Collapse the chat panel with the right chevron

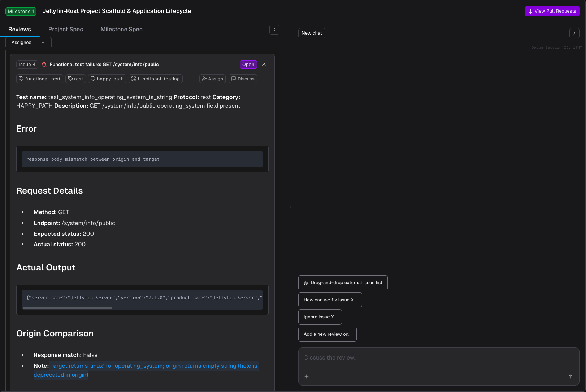(x=574, y=33)
